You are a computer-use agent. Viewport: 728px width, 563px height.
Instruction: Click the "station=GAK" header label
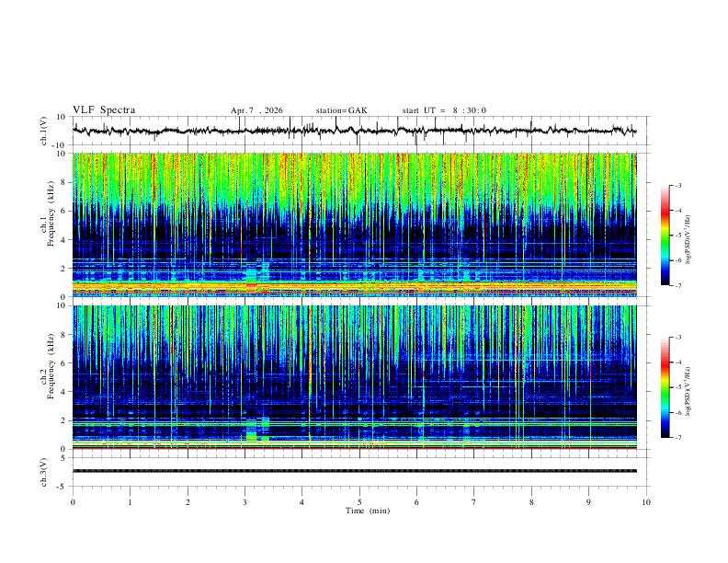pos(341,110)
